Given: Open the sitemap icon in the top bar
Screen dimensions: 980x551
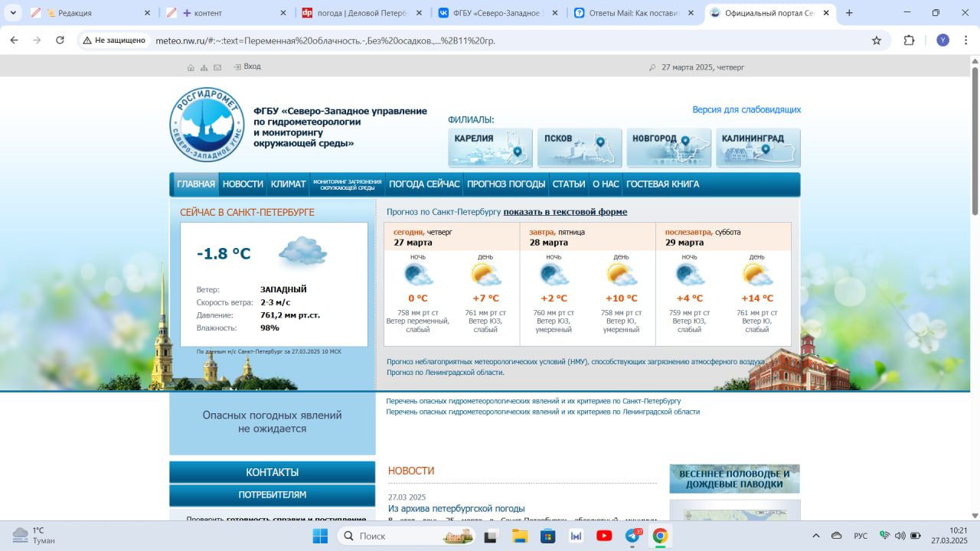Looking at the screenshot, I should 204,67.
